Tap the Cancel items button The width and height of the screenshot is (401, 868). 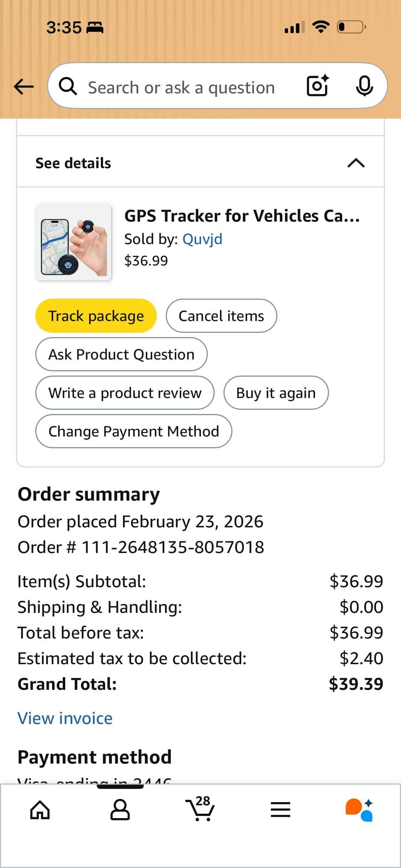[221, 316]
